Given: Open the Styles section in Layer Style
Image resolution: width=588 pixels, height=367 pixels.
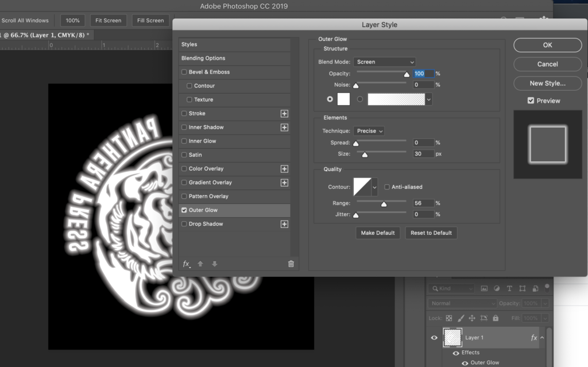Looking at the screenshot, I should coord(234,44).
